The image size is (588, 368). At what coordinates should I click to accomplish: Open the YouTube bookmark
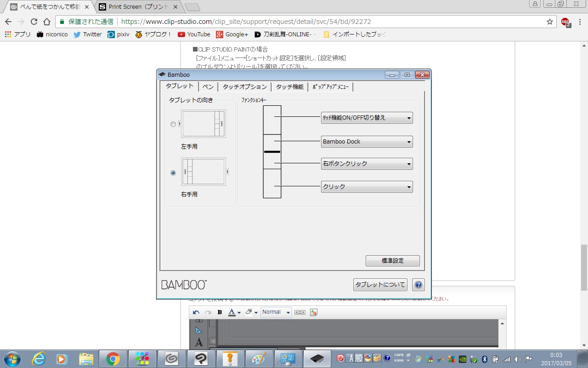194,34
